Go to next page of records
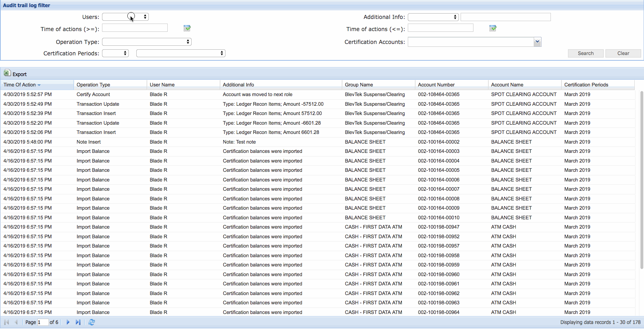644x329 pixels. click(x=68, y=322)
